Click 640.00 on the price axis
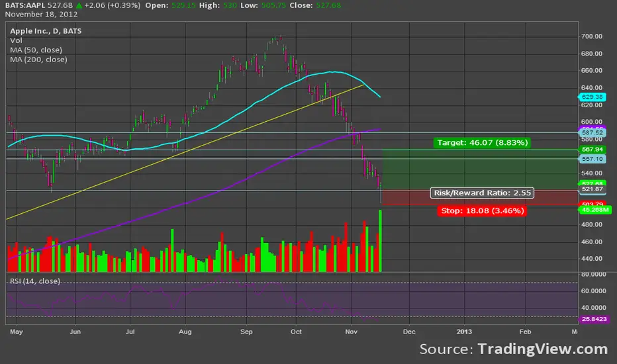 coord(592,88)
